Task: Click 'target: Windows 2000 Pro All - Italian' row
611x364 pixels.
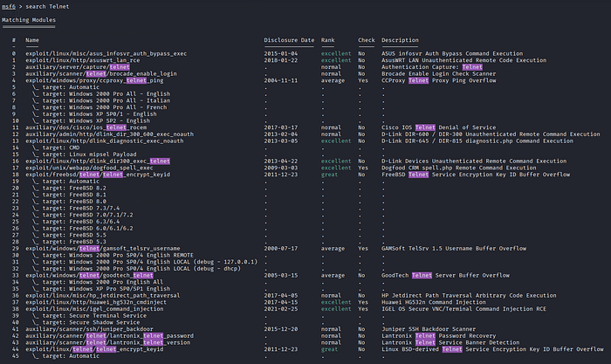Action: (x=101, y=100)
